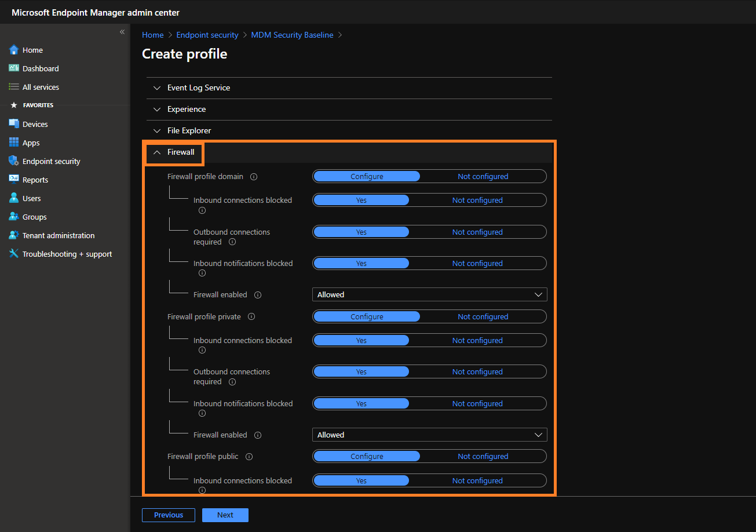Set Firewall profile domain to Not configured
The image size is (756, 532).
[x=483, y=176]
